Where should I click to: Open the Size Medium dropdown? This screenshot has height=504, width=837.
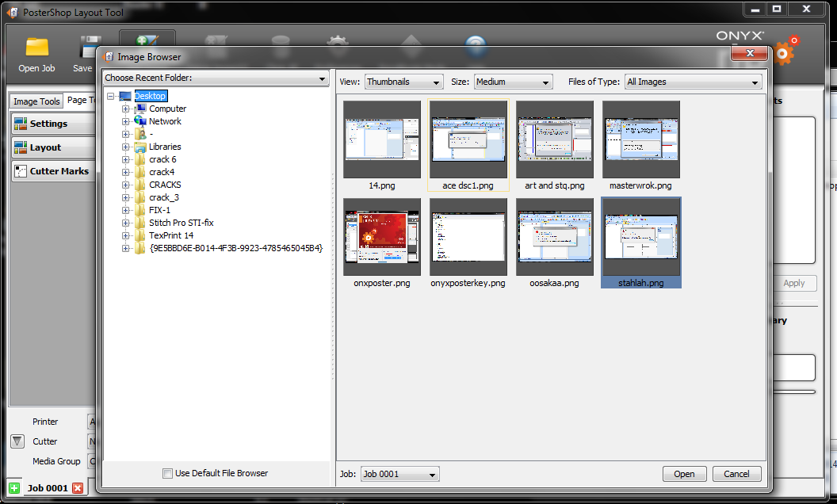pos(513,82)
